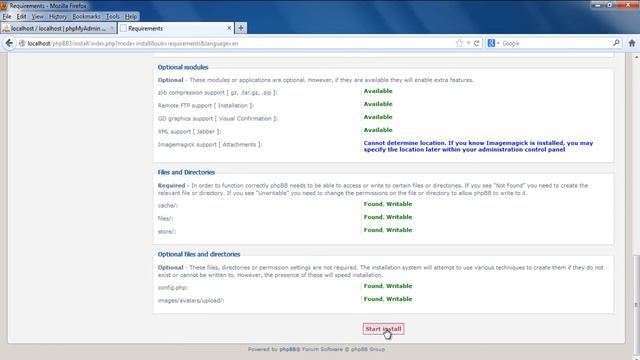Go to home page via house icon
The width and height of the screenshot is (640, 360).
(632, 43)
